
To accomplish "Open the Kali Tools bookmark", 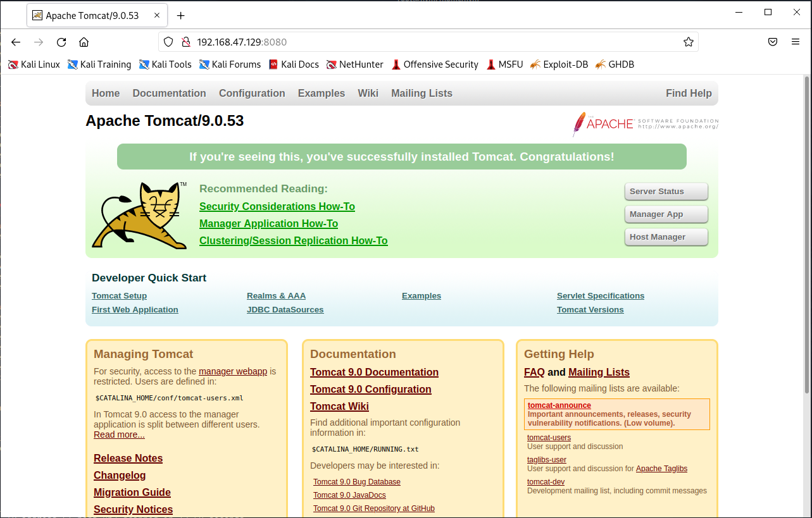I will pyautogui.click(x=165, y=65).
